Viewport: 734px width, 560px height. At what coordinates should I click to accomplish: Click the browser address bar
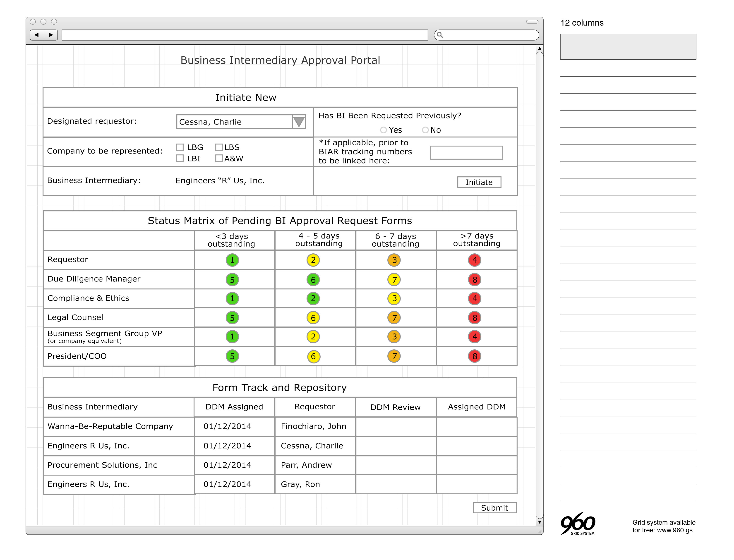click(245, 35)
